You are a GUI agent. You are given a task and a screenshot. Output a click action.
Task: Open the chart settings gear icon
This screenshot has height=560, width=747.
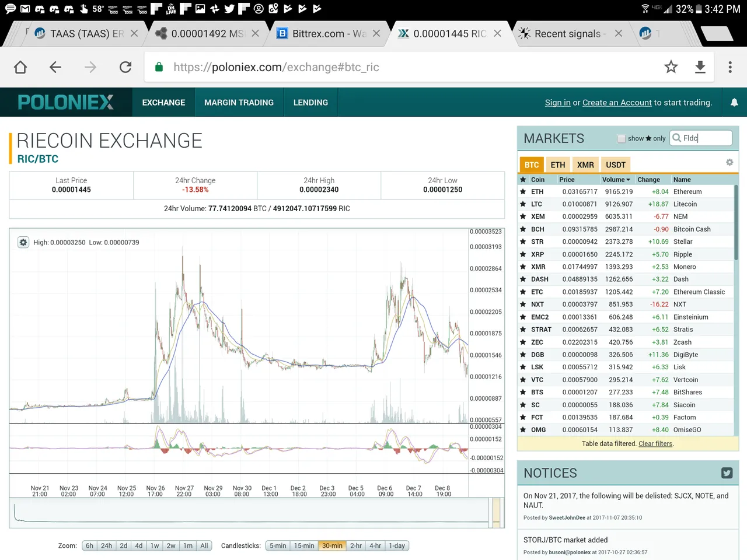(23, 242)
